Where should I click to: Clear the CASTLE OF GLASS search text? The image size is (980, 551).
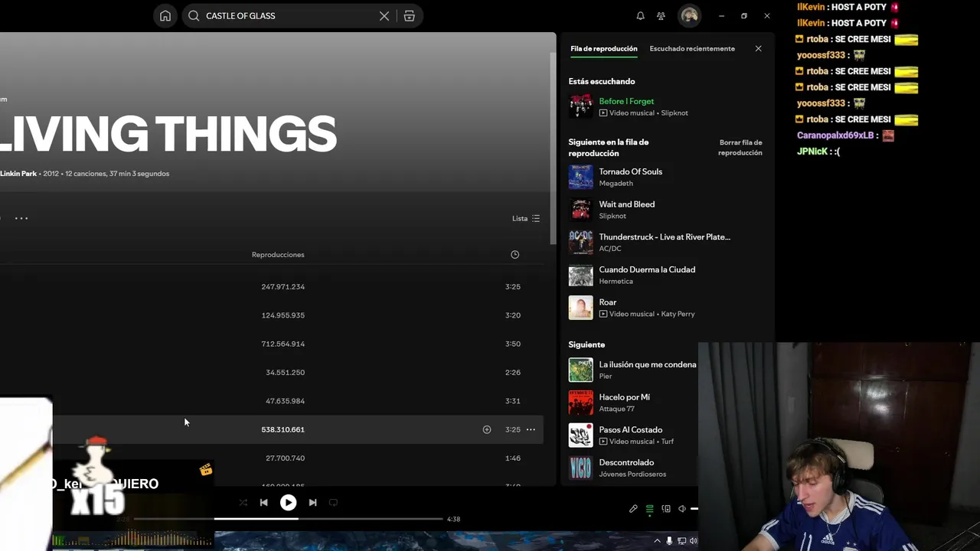pos(384,16)
